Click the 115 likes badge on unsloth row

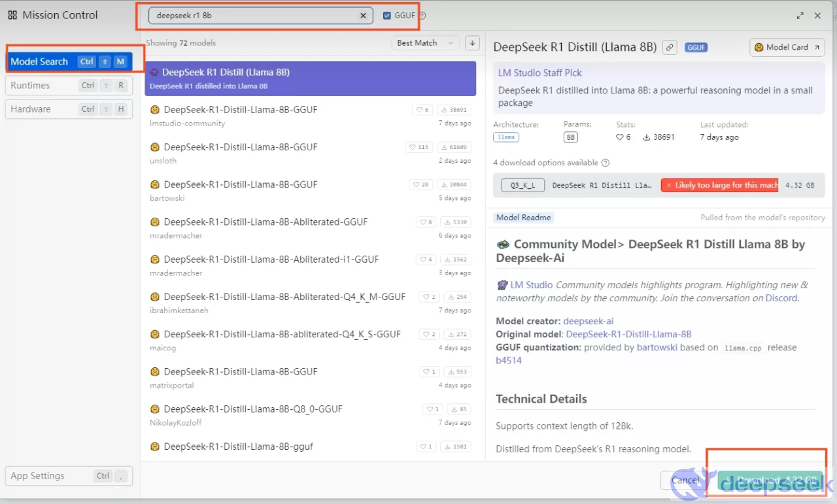419,148
